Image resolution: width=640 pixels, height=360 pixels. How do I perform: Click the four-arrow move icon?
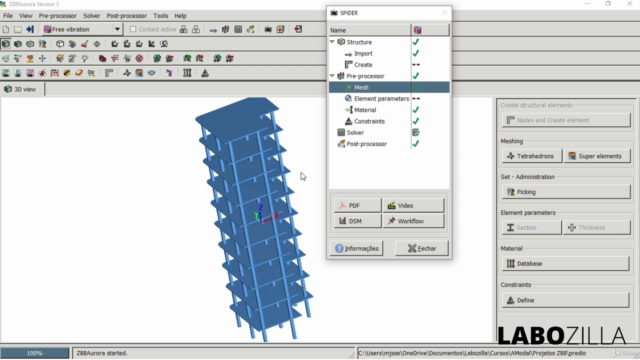[x=42, y=58]
